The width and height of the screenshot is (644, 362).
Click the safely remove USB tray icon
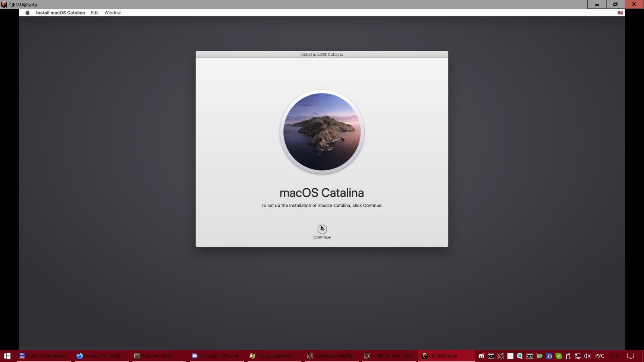coord(568,356)
